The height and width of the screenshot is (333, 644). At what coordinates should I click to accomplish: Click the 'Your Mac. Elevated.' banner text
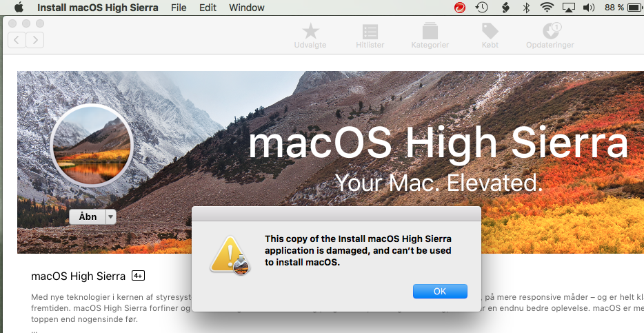coord(439,182)
